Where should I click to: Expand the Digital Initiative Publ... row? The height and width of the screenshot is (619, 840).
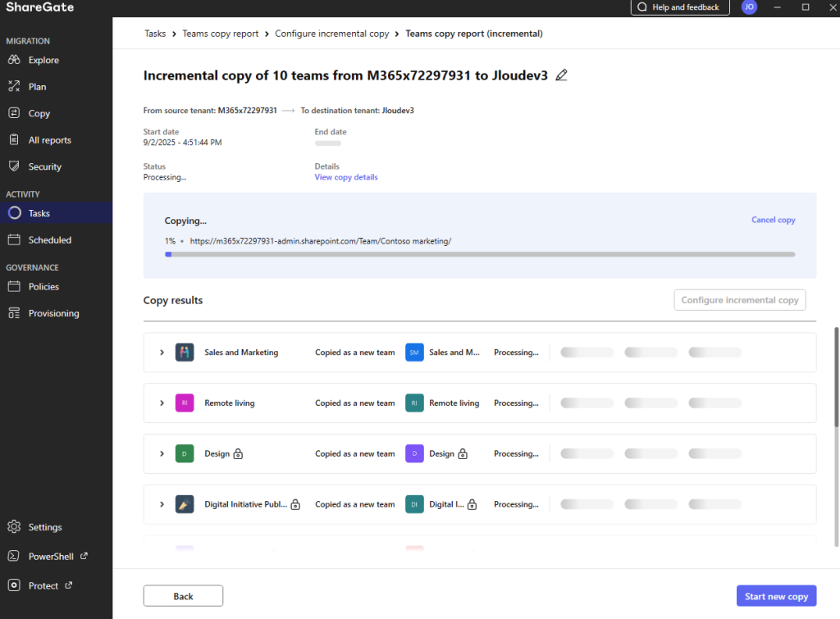[162, 504]
